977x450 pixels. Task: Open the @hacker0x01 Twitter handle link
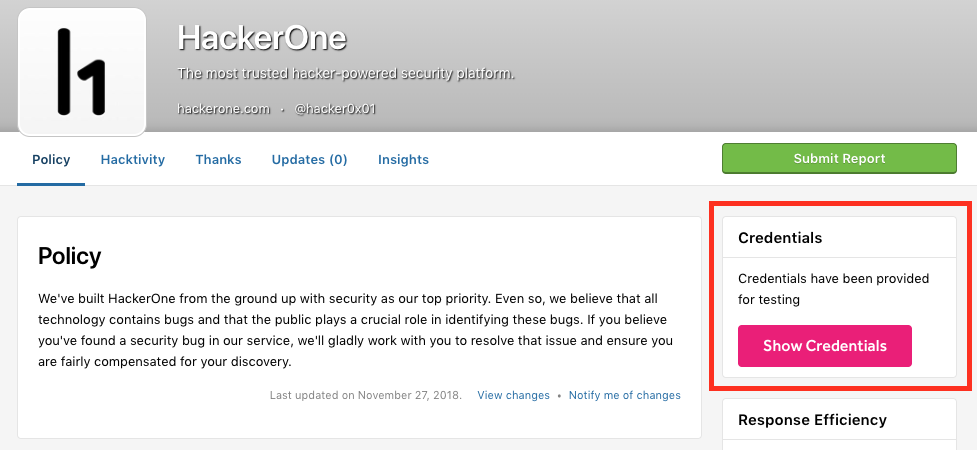pyautogui.click(x=335, y=109)
